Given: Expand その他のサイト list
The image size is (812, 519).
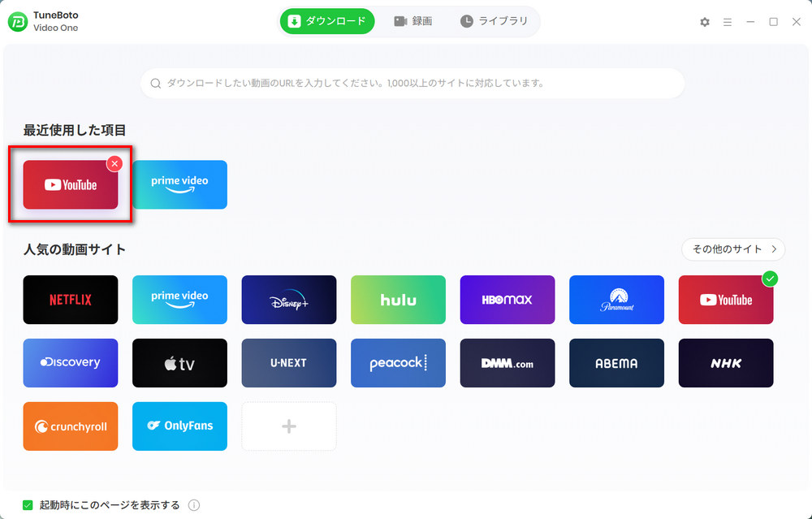Looking at the screenshot, I should pyautogui.click(x=733, y=249).
